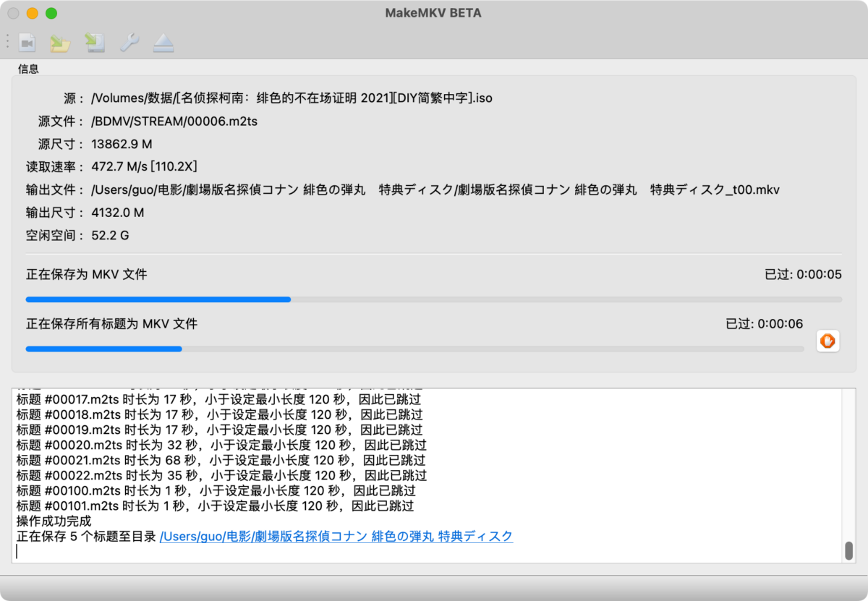Minimize the MakeMKV window with the yellow button
The image size is (868, 601).
click(x=33, y=13)
